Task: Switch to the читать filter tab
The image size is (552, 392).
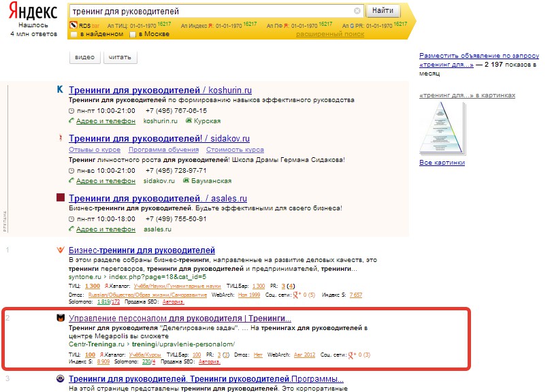Action: [x=120, y=57]
